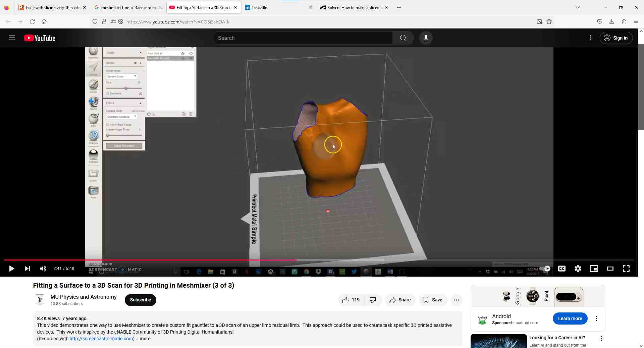Open video player settings gear
Viewport: 644px width, 348px height.
[578, 269]
